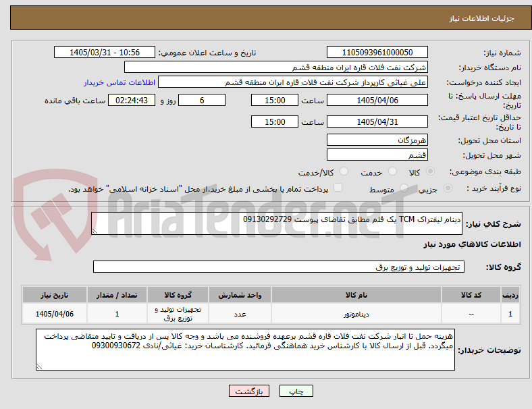Click the چاپ (print) button

coord(296,391)
